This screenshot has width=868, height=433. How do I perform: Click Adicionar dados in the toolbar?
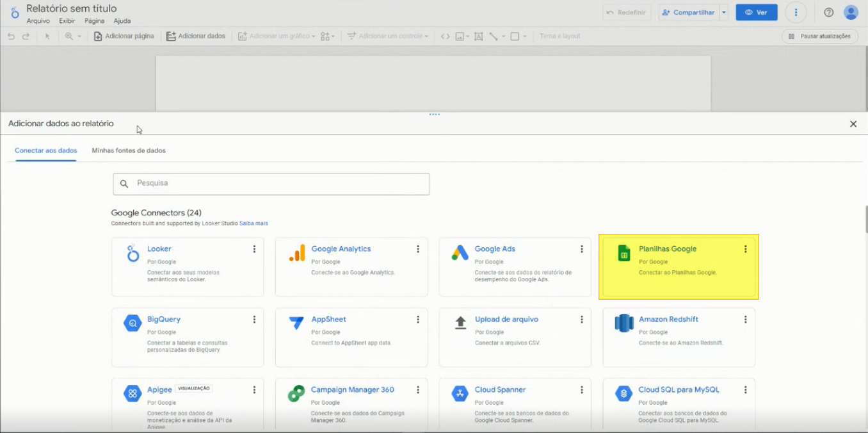click(196, 37)
